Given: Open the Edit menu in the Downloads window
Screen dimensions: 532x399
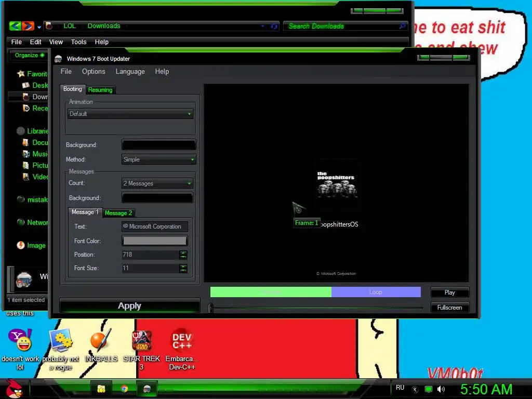Looking at the screenshot, I should click(35, 42).
